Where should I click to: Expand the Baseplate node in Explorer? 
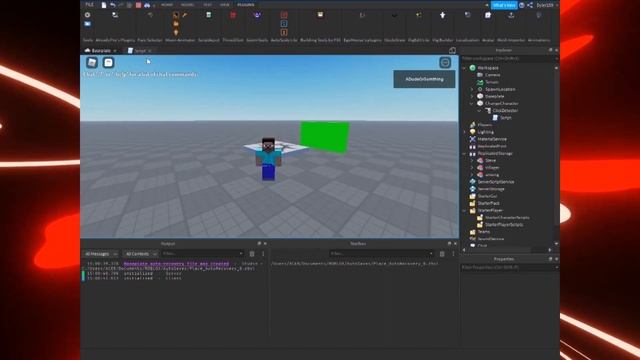472,96
